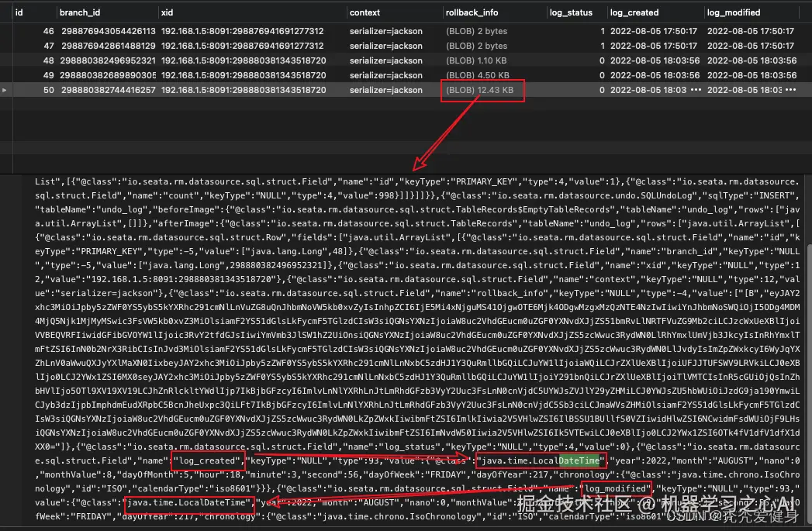Click branch_id 298876942861488129
The width and height of the screenshot is (812, 531).
point(109,46)
